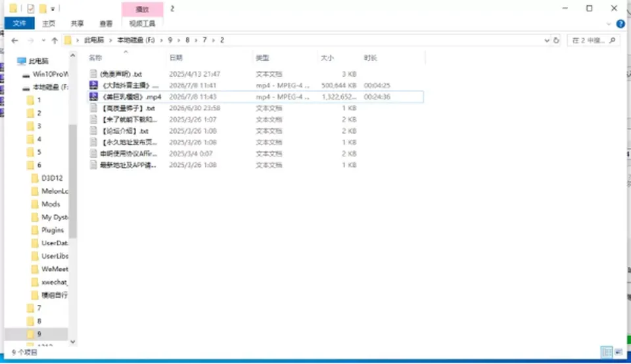Click the navigation pane vertical scrollbar
This screenshot has height=364, width=631.
coord(73,181)
